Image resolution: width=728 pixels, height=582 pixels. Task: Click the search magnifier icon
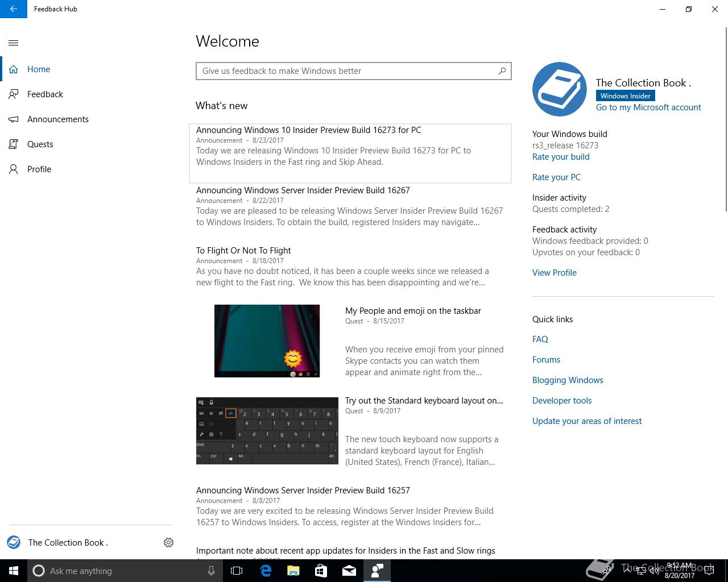point(502,71)
